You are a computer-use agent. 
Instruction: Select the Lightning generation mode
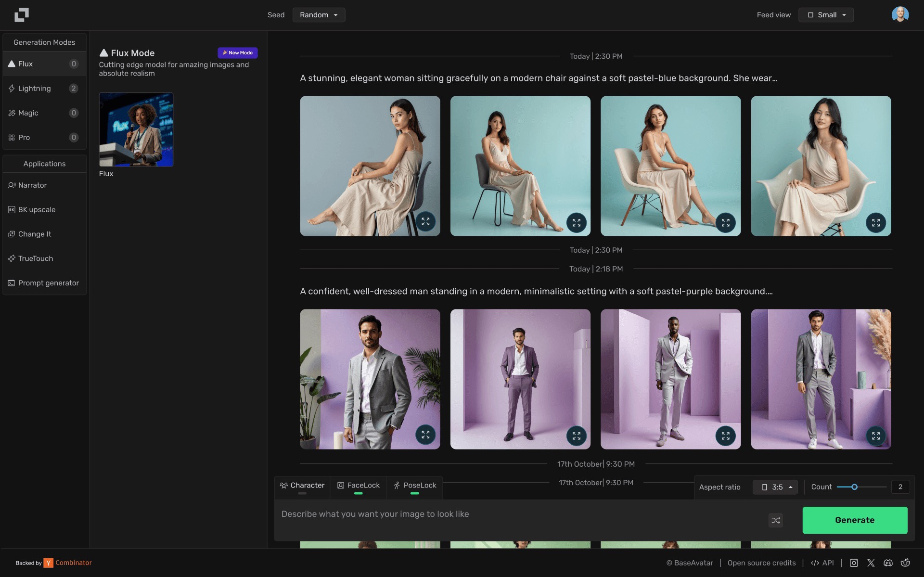click(44, 88)
